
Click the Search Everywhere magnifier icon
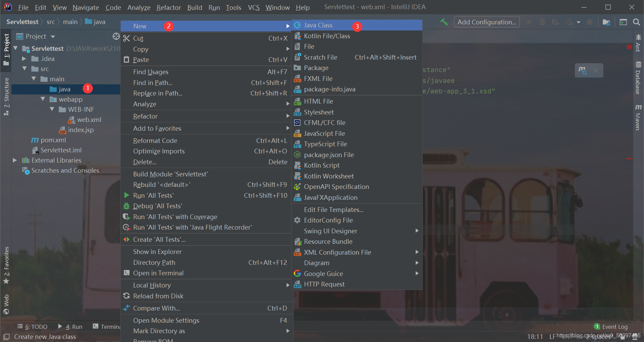pyautogui.click(x=637, y=22)
